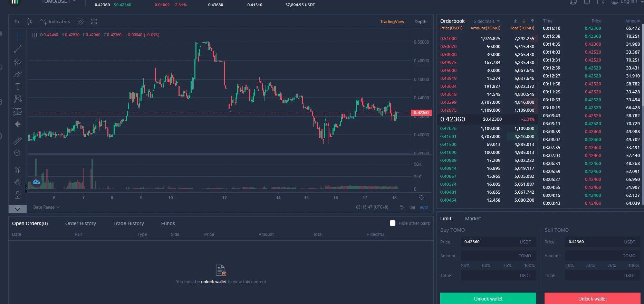Enter fullscreen chart mode
The image size is (644, 304).
94,21
